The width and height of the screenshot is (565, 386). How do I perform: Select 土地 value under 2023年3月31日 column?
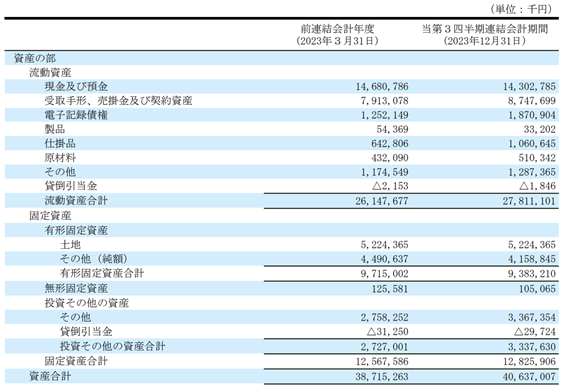[x=384, y=245]
